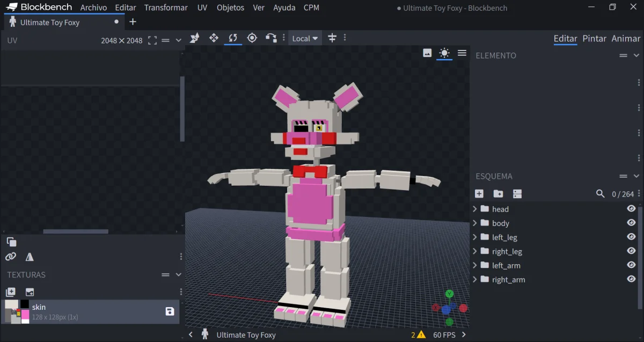
Task: Click the UV fullscreen brackets icon
Action: tap(152, 40)
